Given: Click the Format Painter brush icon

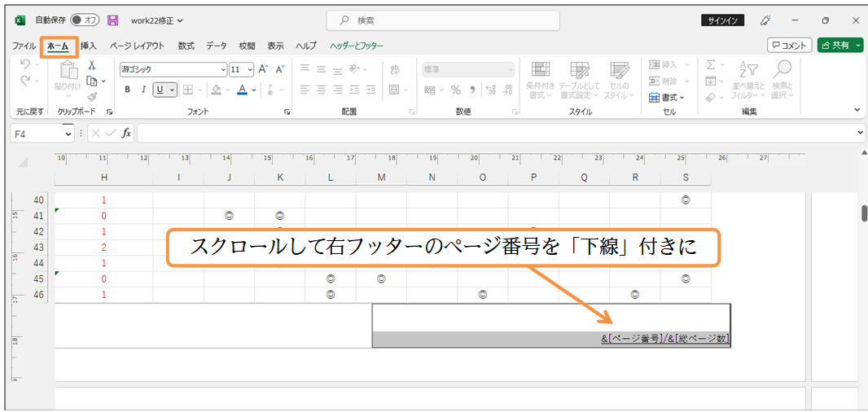Looking at the screenshot, I should pyautogui.click(x=93, y=97).
